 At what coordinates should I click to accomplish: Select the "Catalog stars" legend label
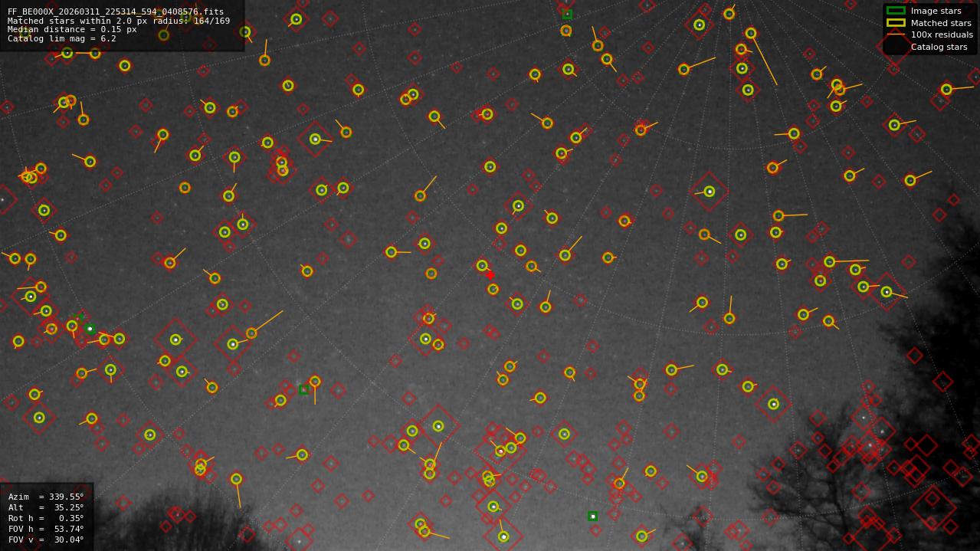pyautogui.click(x=939, y=47)
